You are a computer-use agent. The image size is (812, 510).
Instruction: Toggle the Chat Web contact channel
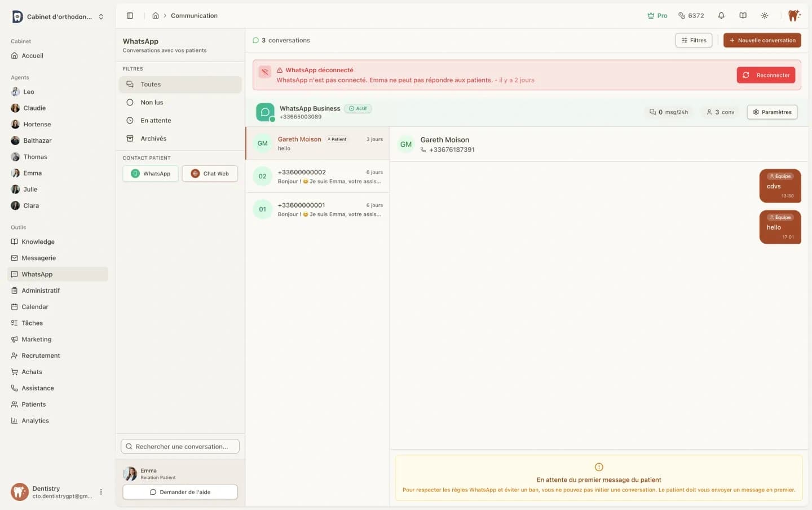coord(210,173)
